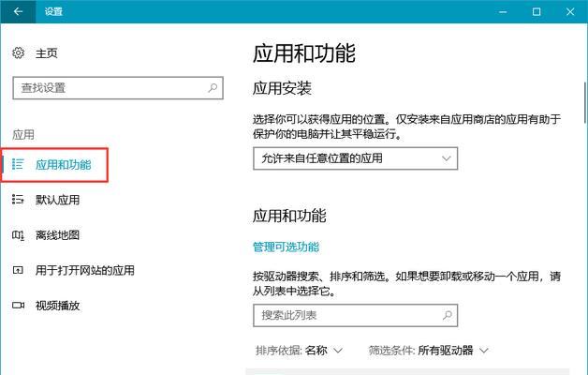Image resolution: width=588 pixels, height=375 pixels.
Task: Click the 应用和功能 list icon in sidebar
Action: (x=18, y=164)
